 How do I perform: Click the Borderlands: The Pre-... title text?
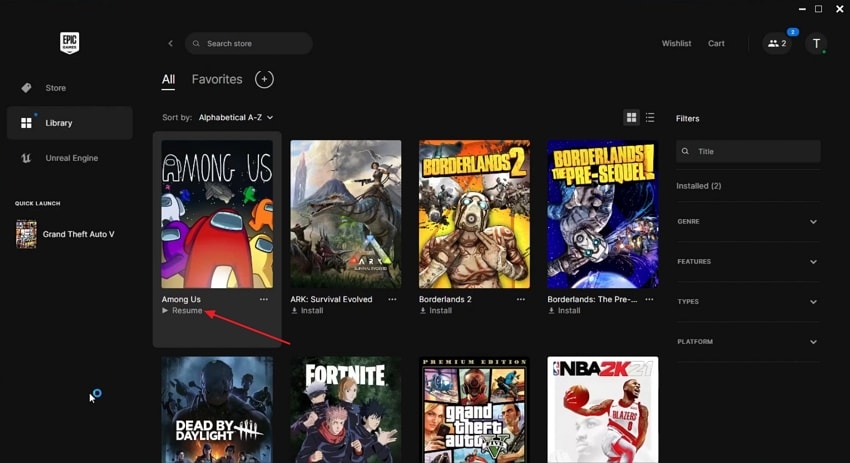coord(592,299)
